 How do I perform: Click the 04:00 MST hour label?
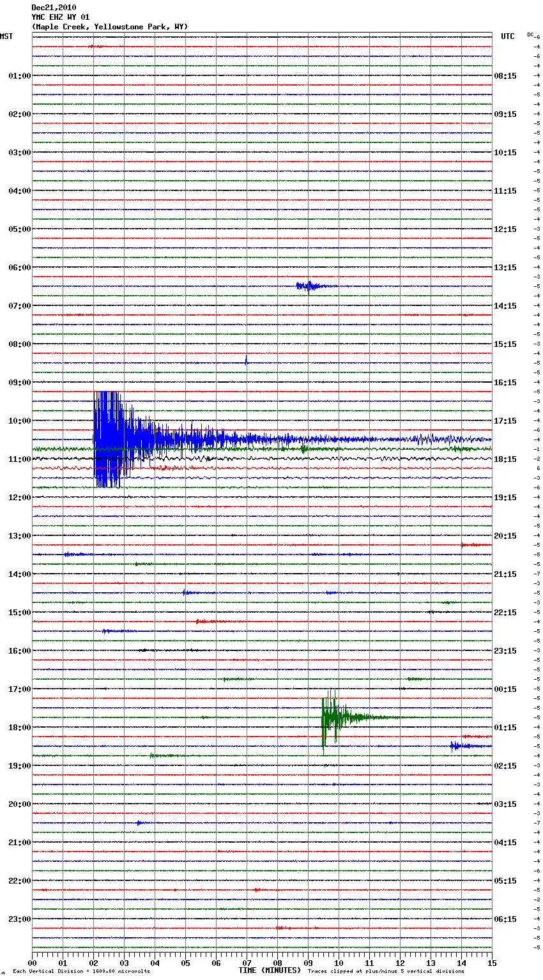coord(20,191)
